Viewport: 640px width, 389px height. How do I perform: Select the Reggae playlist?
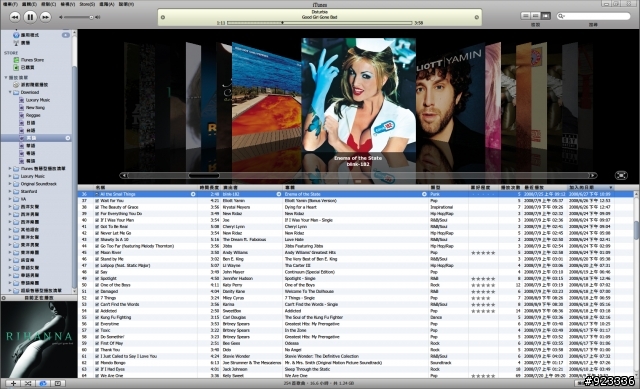(x=33, y=115)
